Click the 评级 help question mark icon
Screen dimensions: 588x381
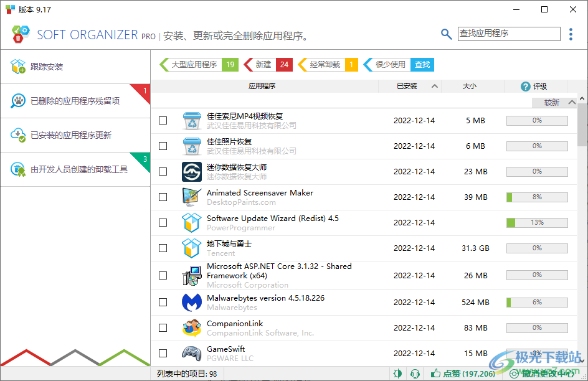pos(525,87)
